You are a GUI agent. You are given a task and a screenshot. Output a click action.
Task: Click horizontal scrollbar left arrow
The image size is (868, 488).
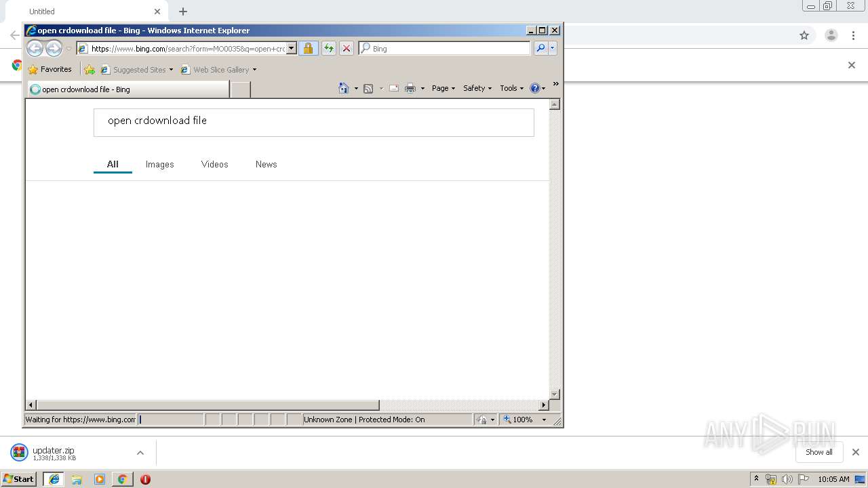click(31, 405)
